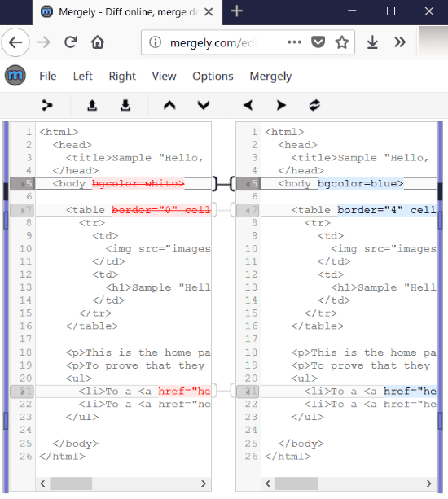Open the Mergely menu
The image size is (448, 499).
click(270, 76)
